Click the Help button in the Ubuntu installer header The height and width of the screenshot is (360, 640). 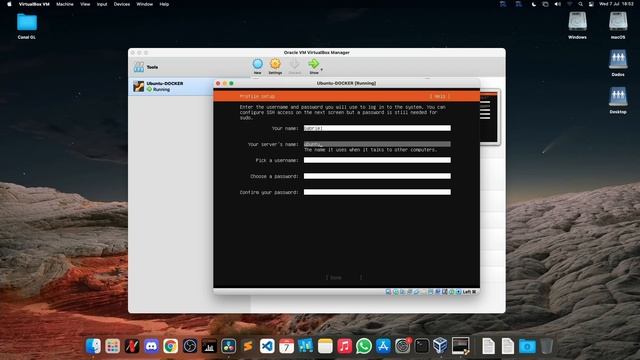click(440, 96)
